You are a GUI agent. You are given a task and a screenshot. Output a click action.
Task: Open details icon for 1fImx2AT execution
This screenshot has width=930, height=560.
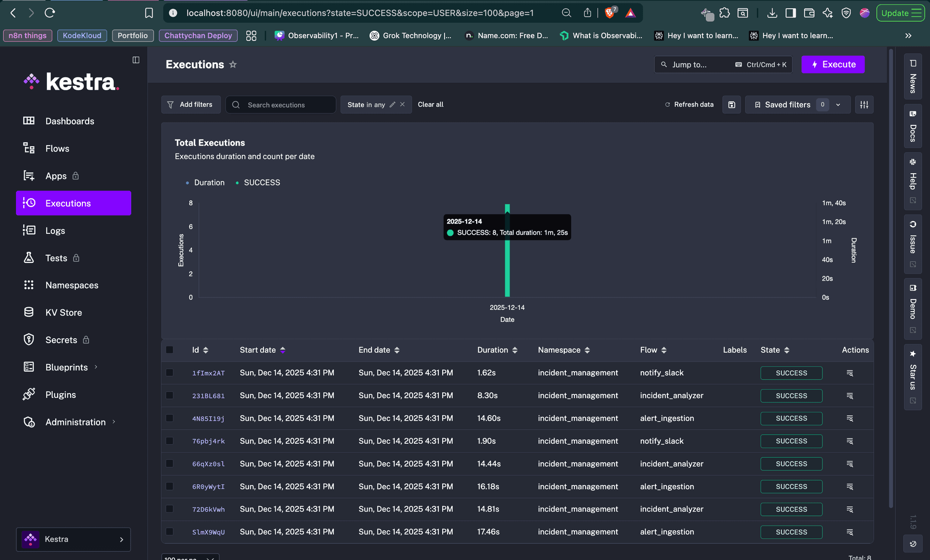850,373
